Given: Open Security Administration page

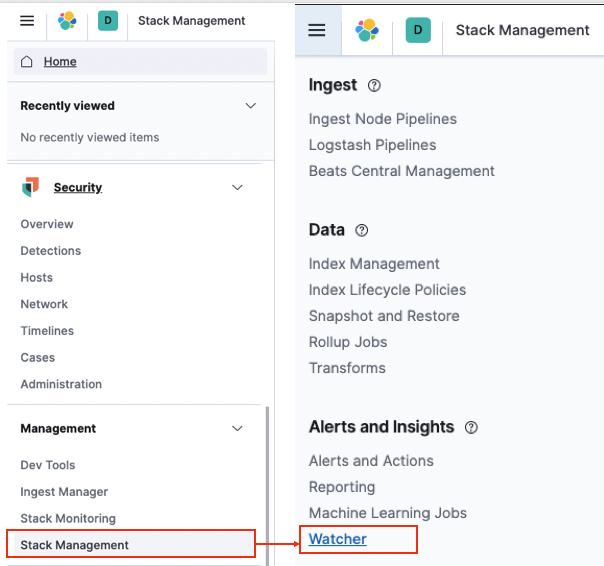Looking at the screenshot, I should [x=61, y=384].
